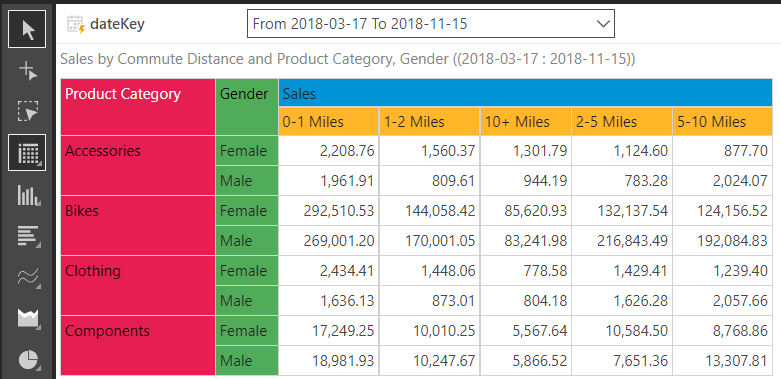
Task: Click the 10+ Miles column header
Action: 525,122
